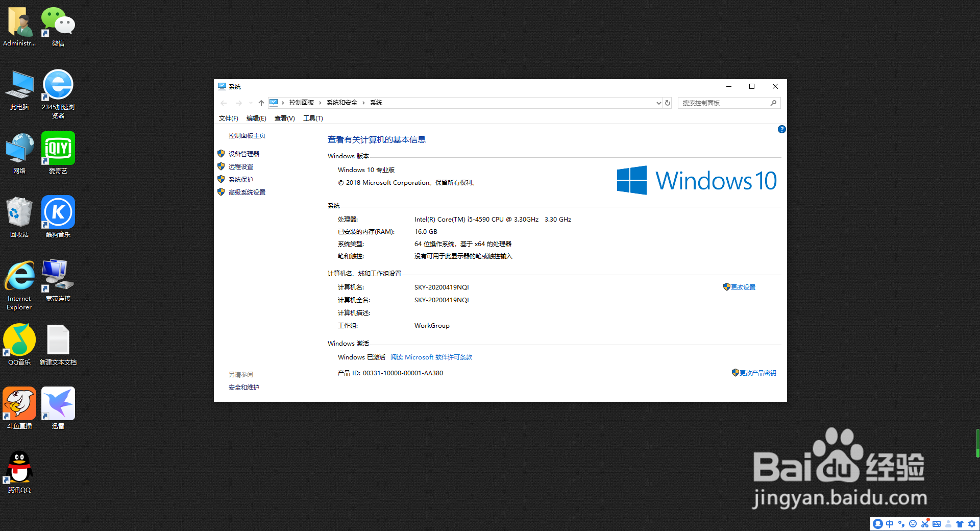This screenshot has height=531, width=980.
Task: Click the 16.0 GB installed RAM value
Action: [426, 232]
